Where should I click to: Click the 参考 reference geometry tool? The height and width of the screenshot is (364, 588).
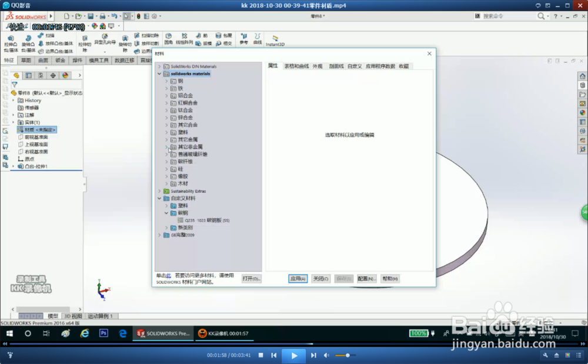click(x=244, y=39)
